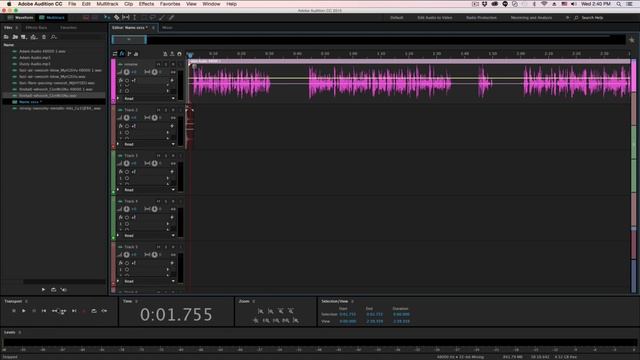Choose Mastering and Analysis workspace

pyautogui.click(x=531, y=18)
